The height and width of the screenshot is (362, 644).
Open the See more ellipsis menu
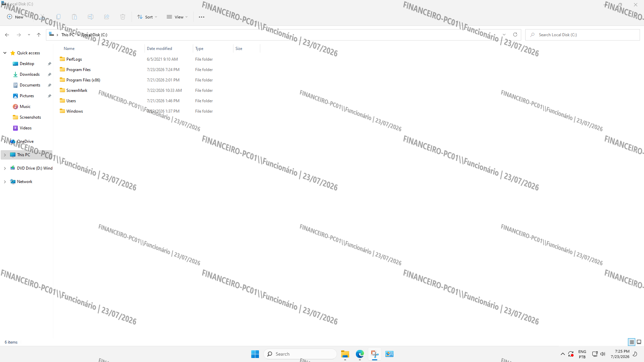click(202, 17)
